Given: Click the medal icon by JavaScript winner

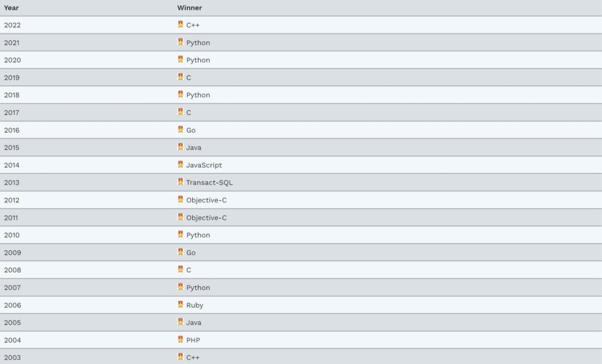Looking at the screenshot, I should 181,164.
